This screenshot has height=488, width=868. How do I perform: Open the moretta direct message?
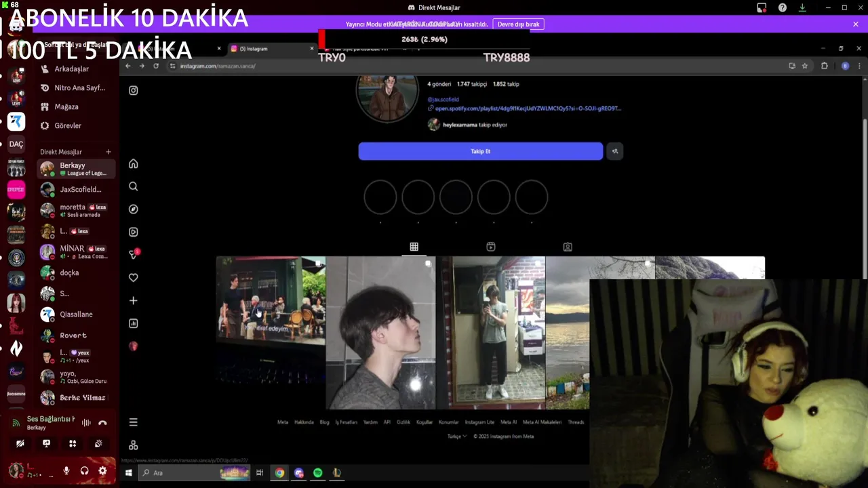tap(76, 211)
